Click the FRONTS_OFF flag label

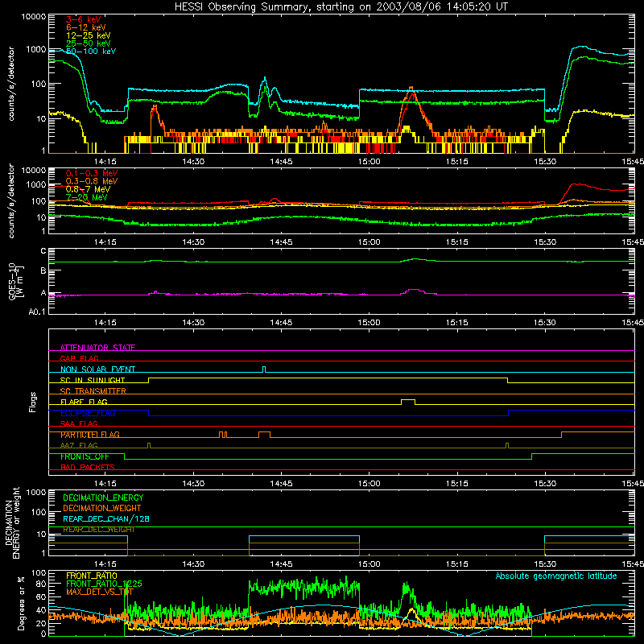[85, 456]
